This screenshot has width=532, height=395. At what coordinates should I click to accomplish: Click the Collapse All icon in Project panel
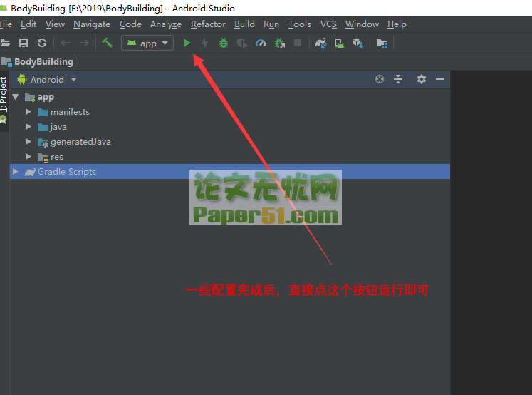[x=398, y=79]
